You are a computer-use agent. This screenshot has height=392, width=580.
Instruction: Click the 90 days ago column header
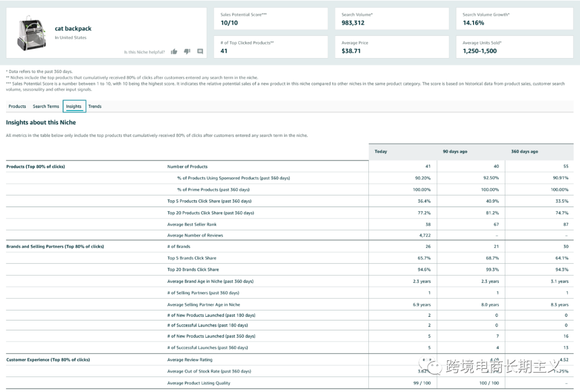point(455,151)
